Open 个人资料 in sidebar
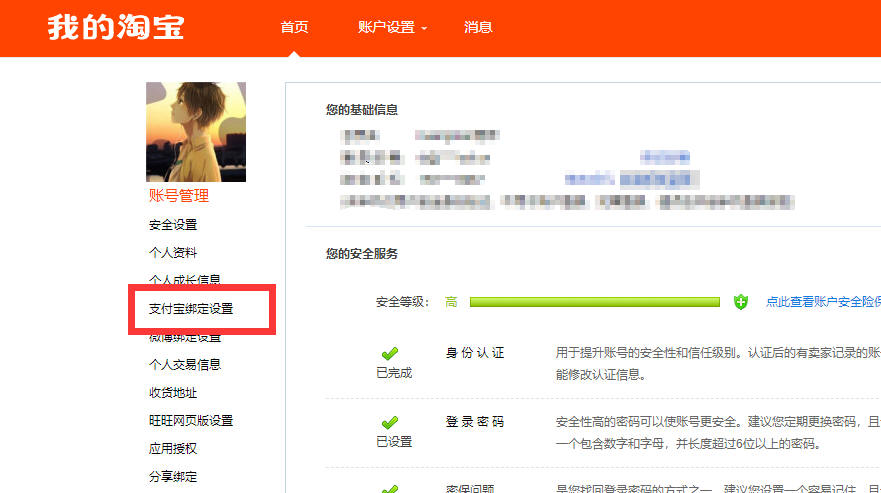Image resolution: width=881 pixels, height=493 pixels. point(172,253)
